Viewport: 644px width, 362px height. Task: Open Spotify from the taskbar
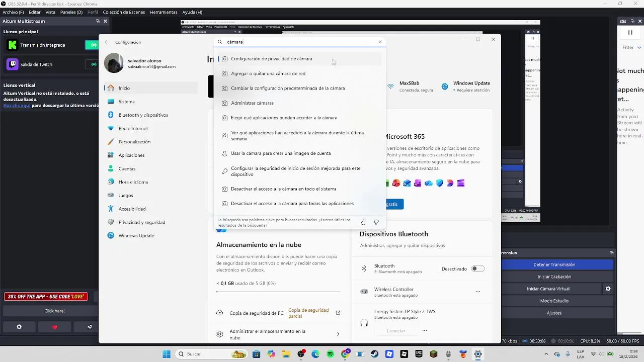pyautogui.click(x=331, y=354)
